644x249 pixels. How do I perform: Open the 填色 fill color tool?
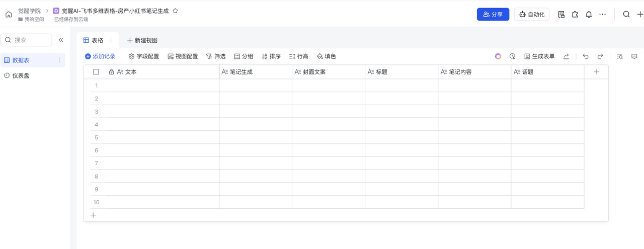pos(326,57)
